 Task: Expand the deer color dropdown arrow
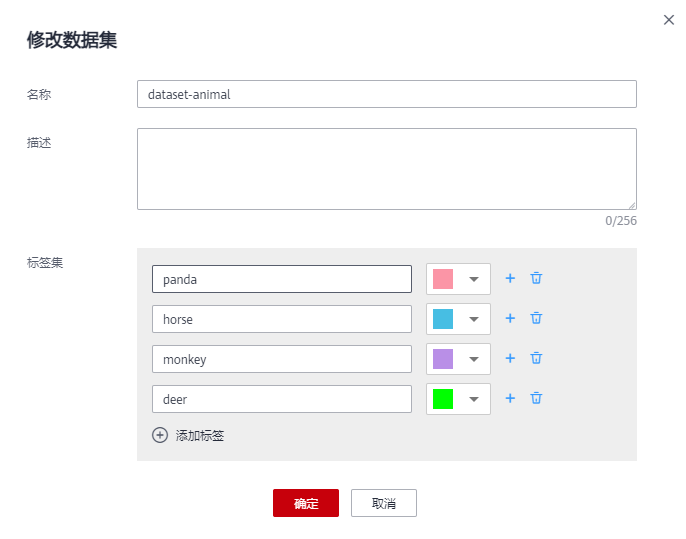tap(474, 399)
